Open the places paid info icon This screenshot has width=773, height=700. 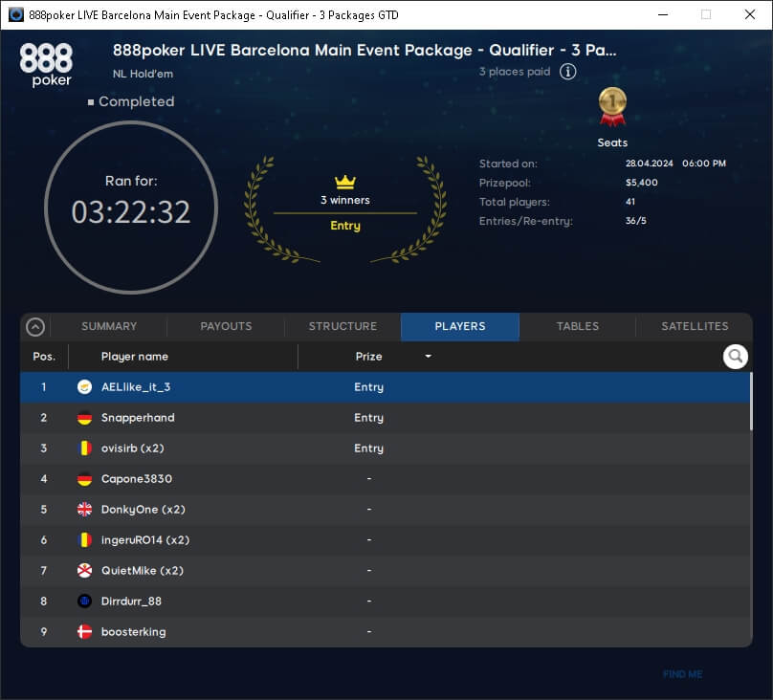point(567,72)
